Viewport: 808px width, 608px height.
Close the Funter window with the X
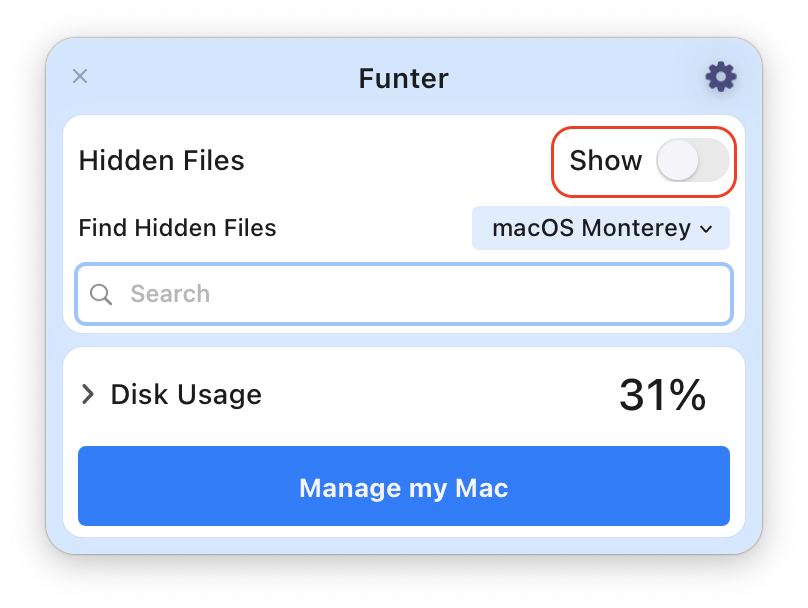point(80,76)
